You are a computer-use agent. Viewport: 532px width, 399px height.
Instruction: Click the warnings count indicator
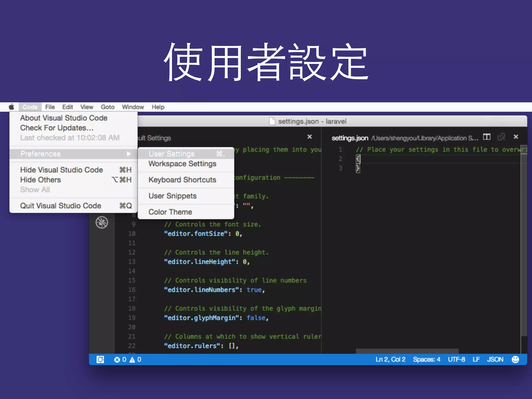[135, 359]
